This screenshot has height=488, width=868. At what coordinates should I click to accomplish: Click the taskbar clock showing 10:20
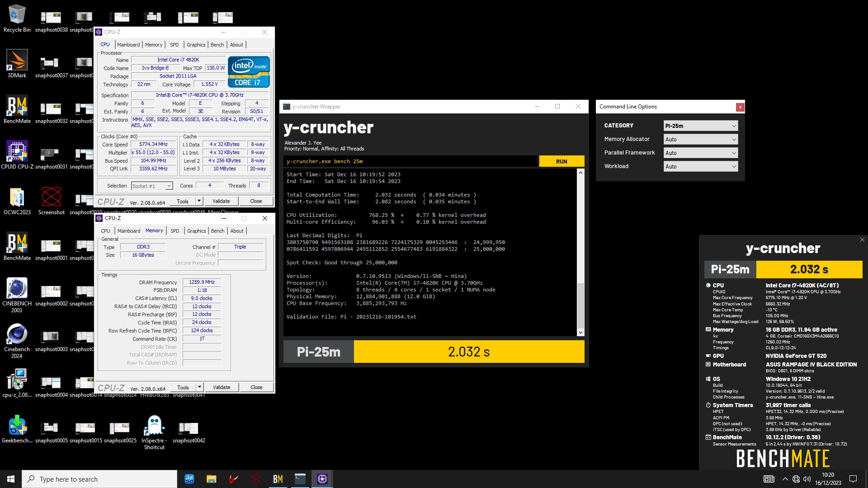tap(828, 479)
